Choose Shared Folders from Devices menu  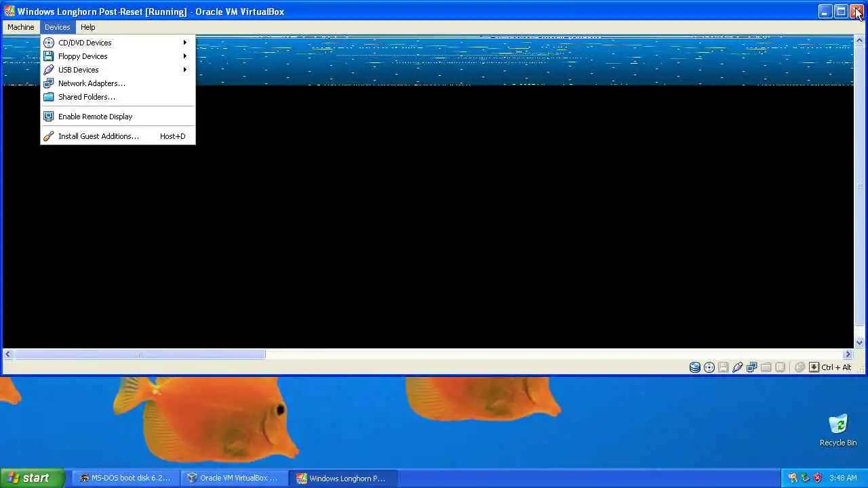pyautogui.click(x=117, y=97)
